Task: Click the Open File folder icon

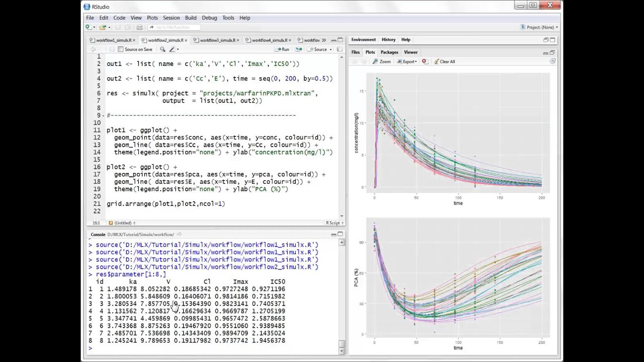Action: tap(102, 27)
